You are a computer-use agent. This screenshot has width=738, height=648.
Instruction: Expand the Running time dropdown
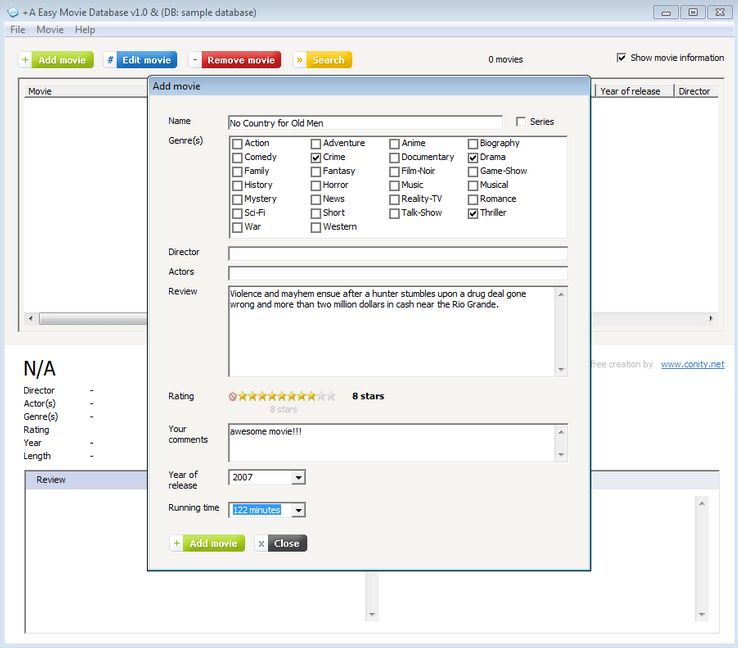click(x=298, y=510)
